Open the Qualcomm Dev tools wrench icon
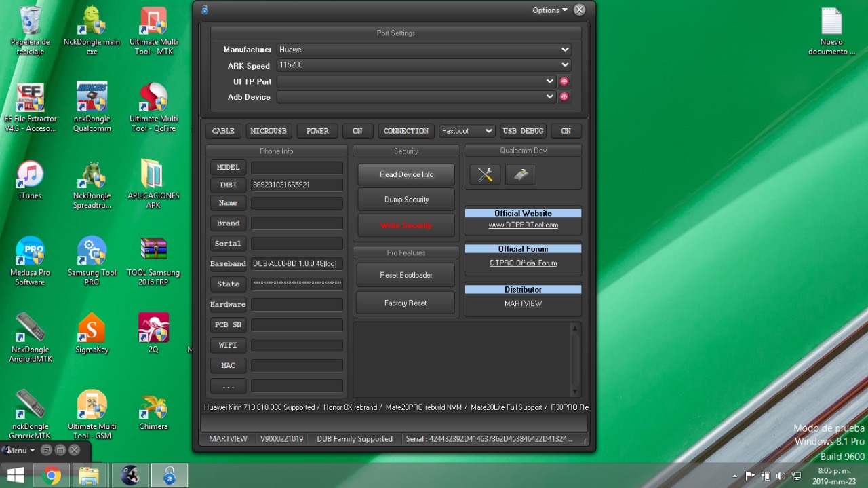 485,174
